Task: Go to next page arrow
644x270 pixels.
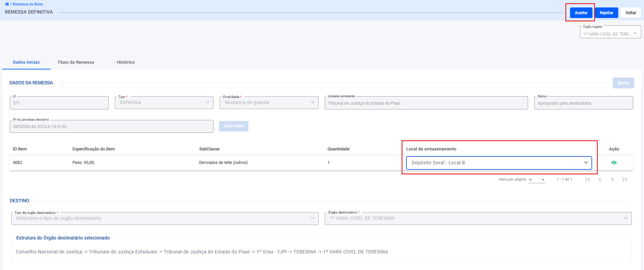Action: (612, 180)
